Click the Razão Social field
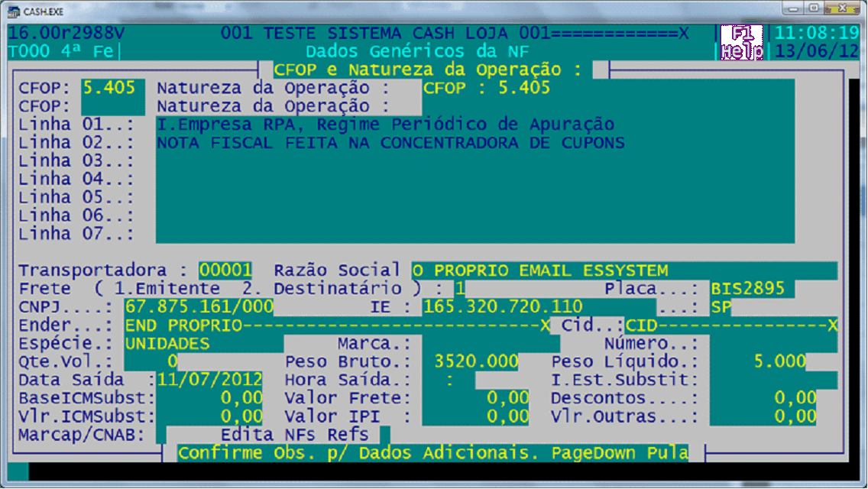The height and width of the screenshot is (489, 868). (623, 270)
